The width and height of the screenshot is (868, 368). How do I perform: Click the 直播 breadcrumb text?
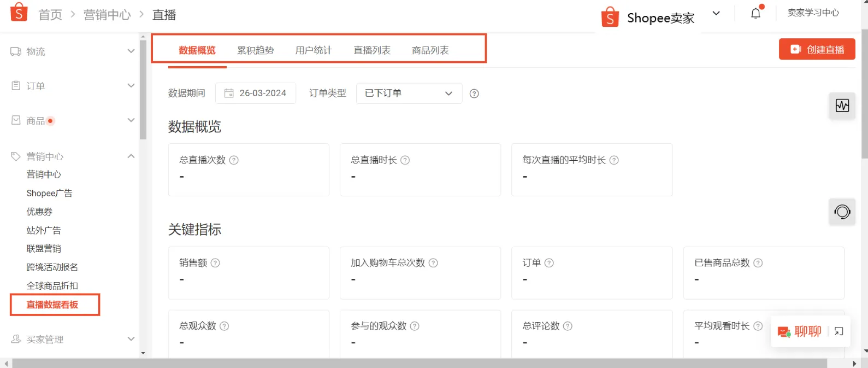click(164, 15)
